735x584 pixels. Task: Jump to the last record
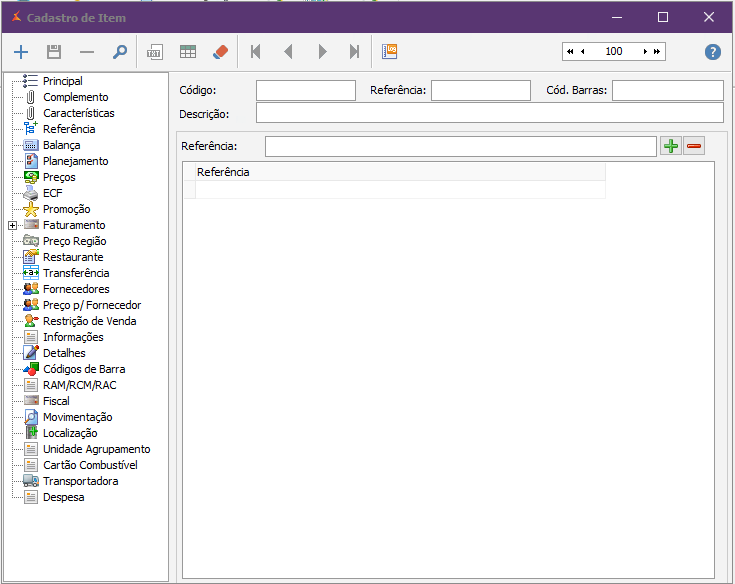pyautogui.click(x=354, y=52)
